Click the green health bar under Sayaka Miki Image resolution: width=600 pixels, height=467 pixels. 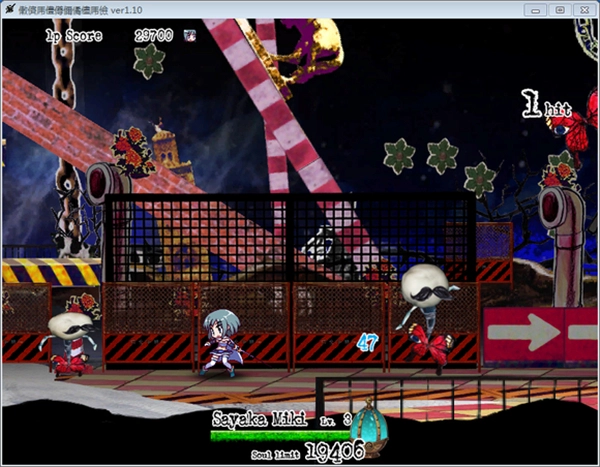[280, 435]
